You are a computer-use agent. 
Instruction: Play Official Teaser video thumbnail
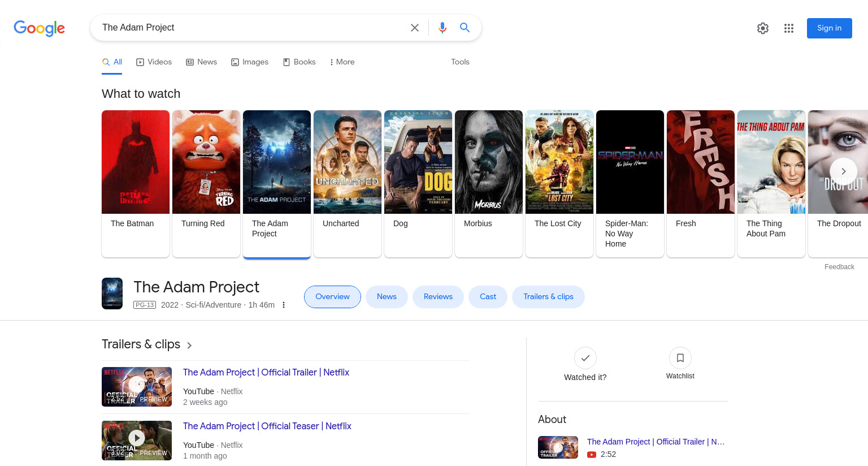137,441
